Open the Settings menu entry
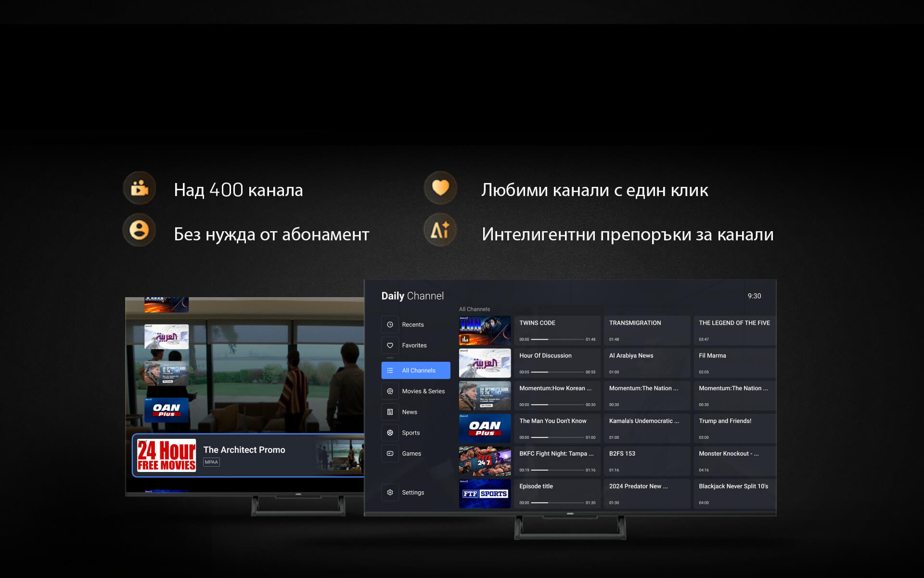 416,492
